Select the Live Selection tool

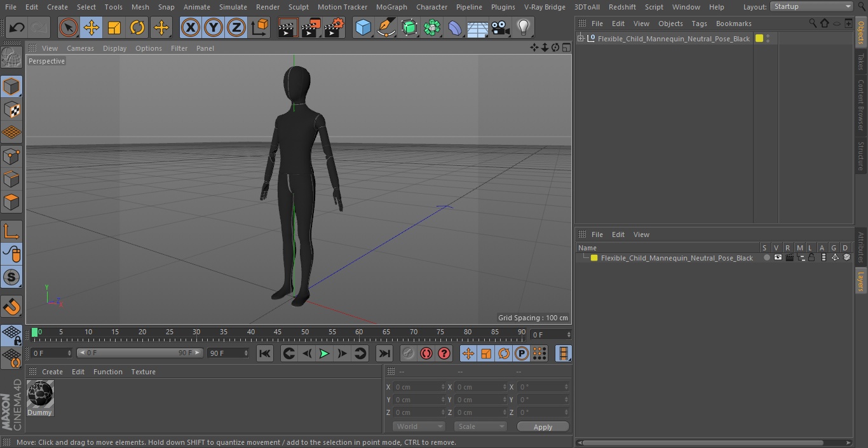[68, 27]
